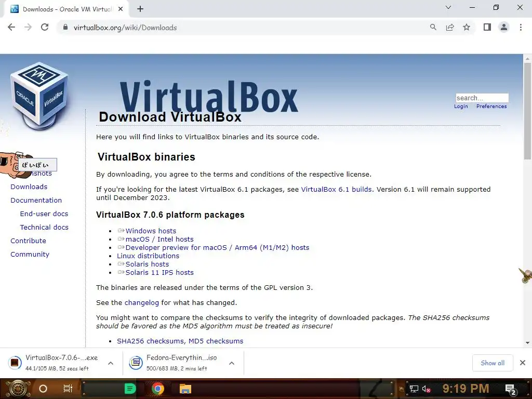Open the Chrome profile avatar menu
The width and height of the screenshot is (532, 399).
pos(504,27)
